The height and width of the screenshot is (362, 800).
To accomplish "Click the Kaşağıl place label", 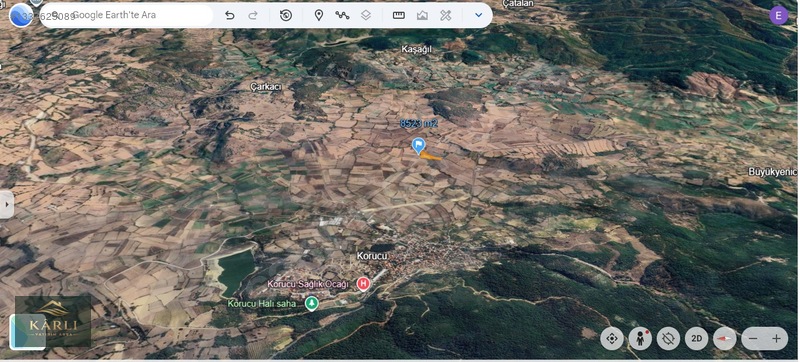I will (416, 49).
